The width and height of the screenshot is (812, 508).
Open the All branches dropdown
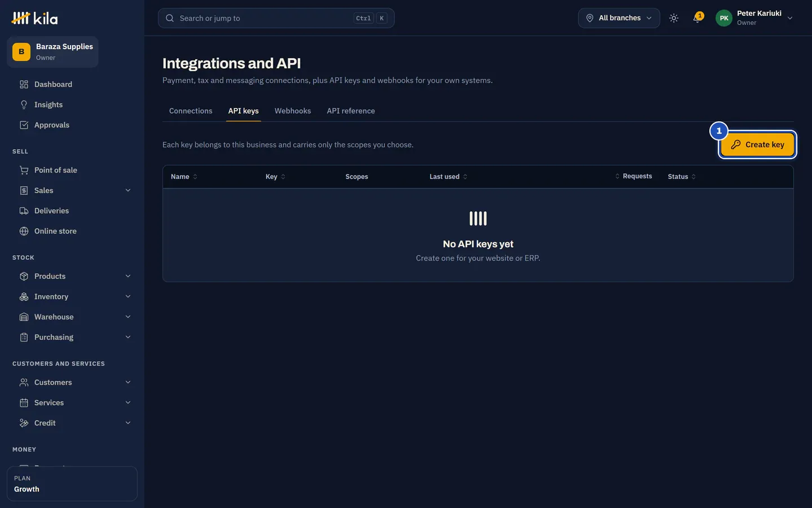click(619, 18)
